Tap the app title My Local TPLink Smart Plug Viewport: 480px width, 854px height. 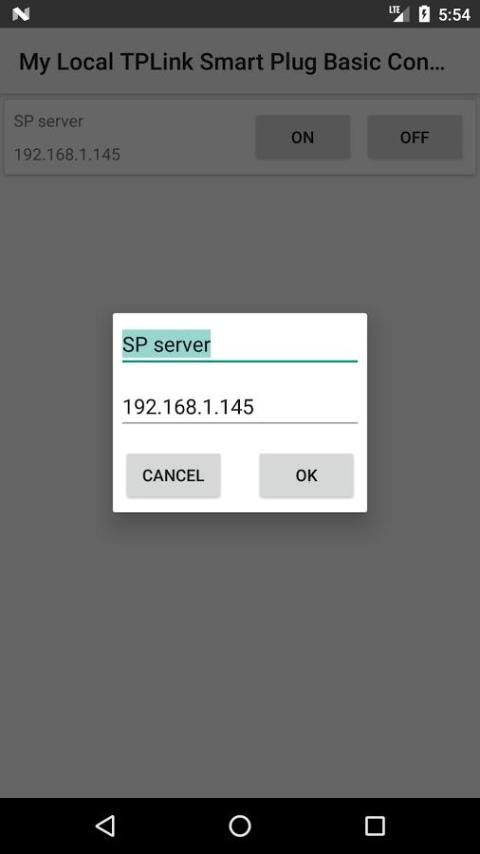(232, 62)
